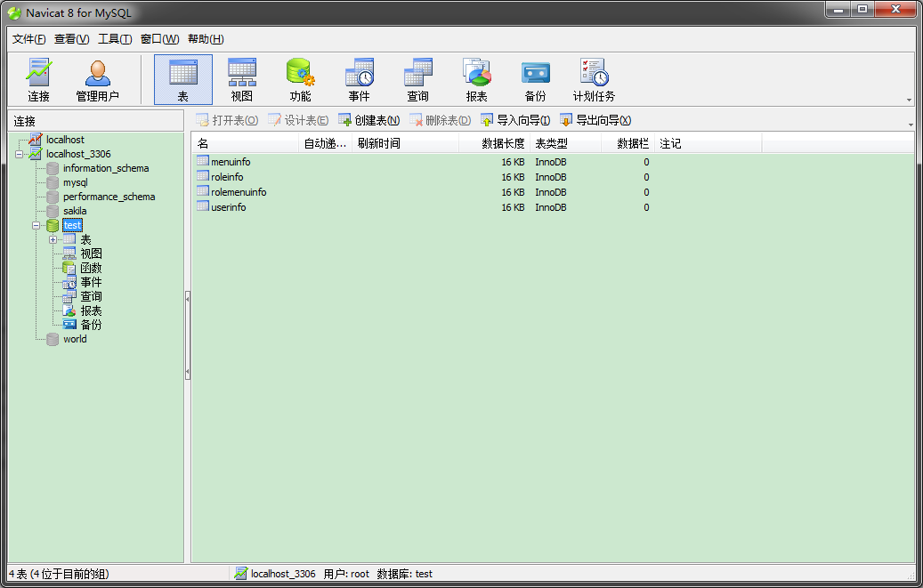
Task: Click 函数 node under test database
Action: (92, 268)
